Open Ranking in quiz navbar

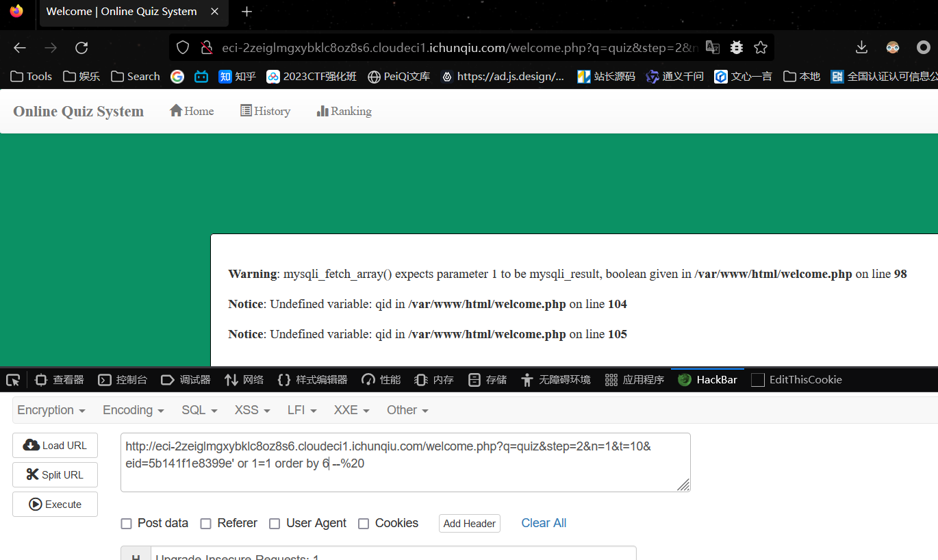pyautogui.click(x=344, y=111)
